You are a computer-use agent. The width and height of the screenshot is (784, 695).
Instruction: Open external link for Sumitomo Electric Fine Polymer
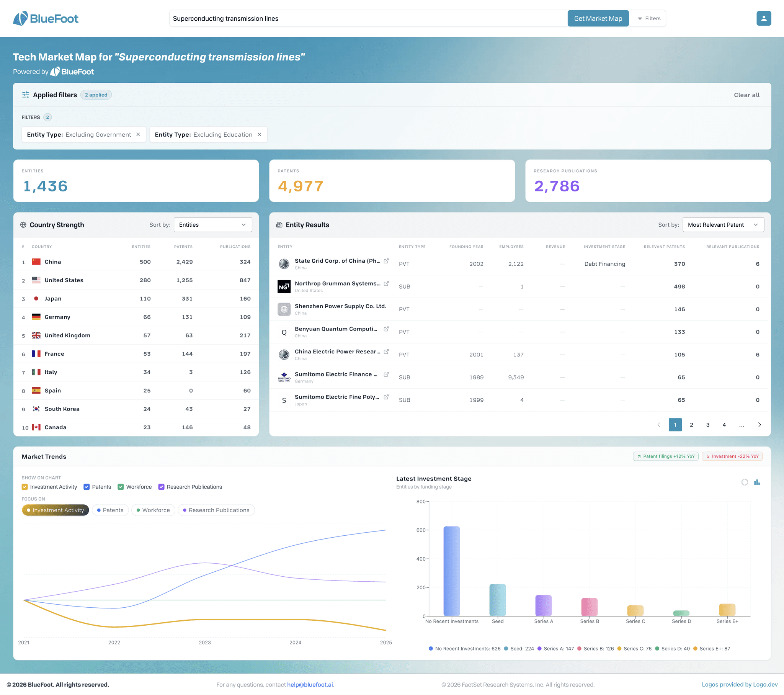point(386,397)
